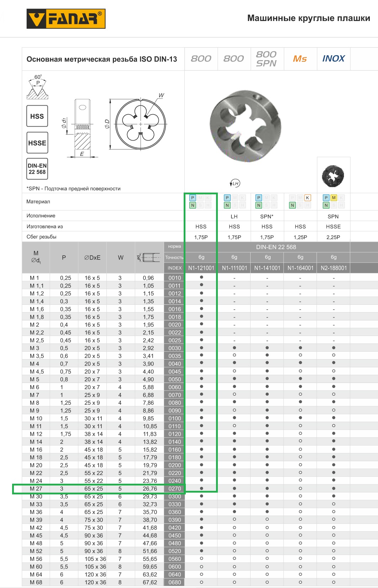
Task: Open the 60° thread profile diagram
Action: pyautogui.click(x=37, y=86)
